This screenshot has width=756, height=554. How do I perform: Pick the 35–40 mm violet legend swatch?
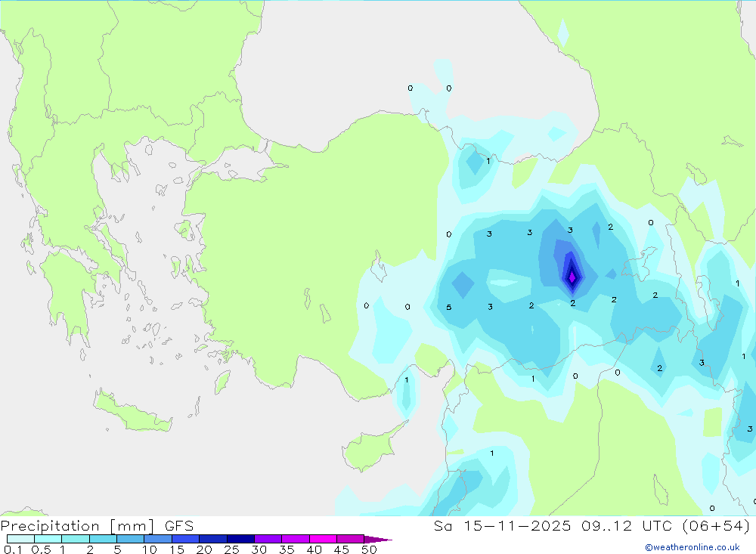pos(295,539)
